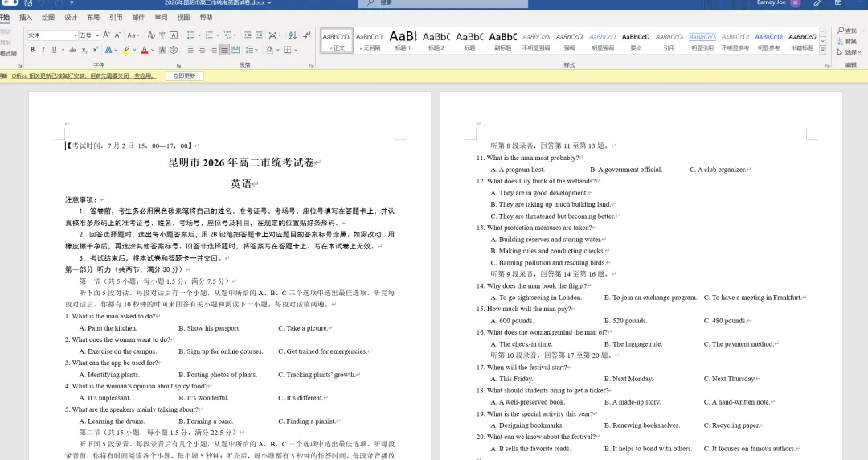
Task: Switch to the 绘图 tab
Action: (x=48, y=18)
